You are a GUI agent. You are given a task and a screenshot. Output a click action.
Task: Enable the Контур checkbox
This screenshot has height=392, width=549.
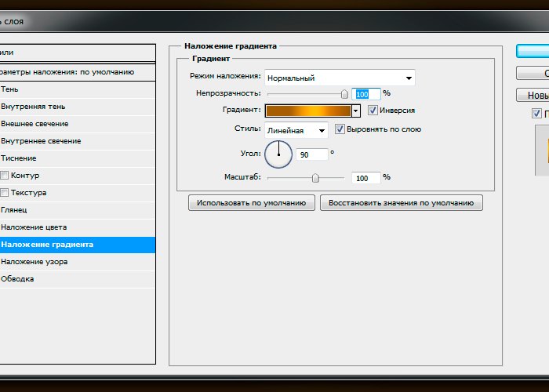(5, 176)
